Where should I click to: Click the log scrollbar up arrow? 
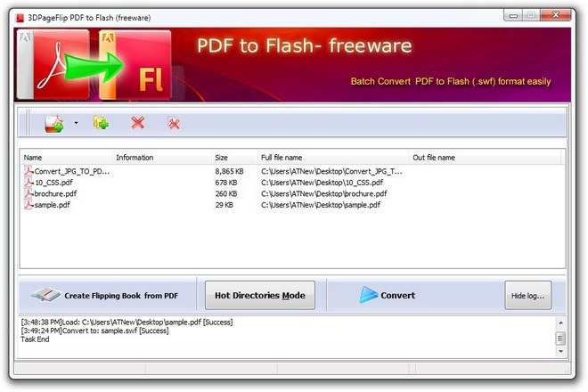[x=560, y=323]
